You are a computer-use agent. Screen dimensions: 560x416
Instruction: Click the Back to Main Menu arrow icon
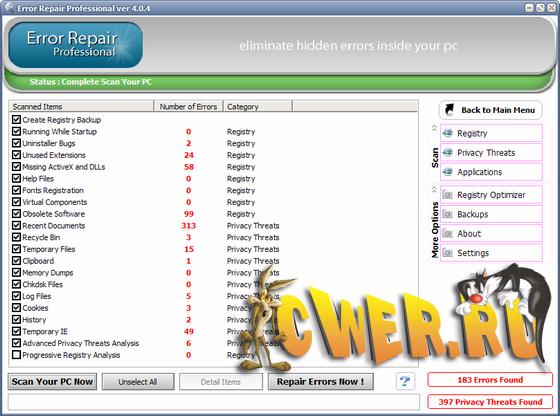click(449, 110)
